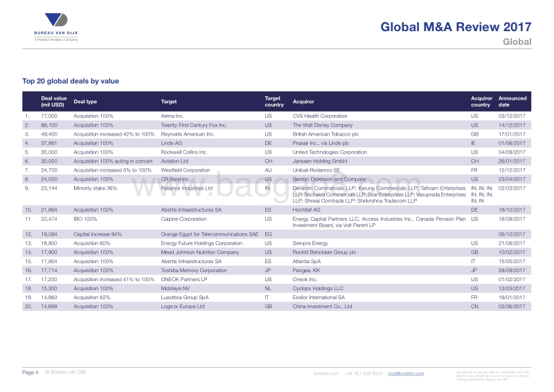
Task: Select Reliance Industries Ltd cell
Action: point(187,188)
